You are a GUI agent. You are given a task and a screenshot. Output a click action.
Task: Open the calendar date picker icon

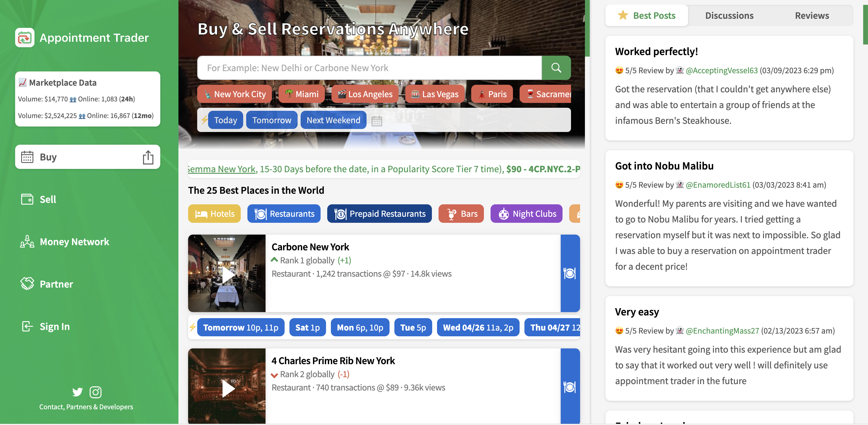pyautogui.click(x=376, y=121)
